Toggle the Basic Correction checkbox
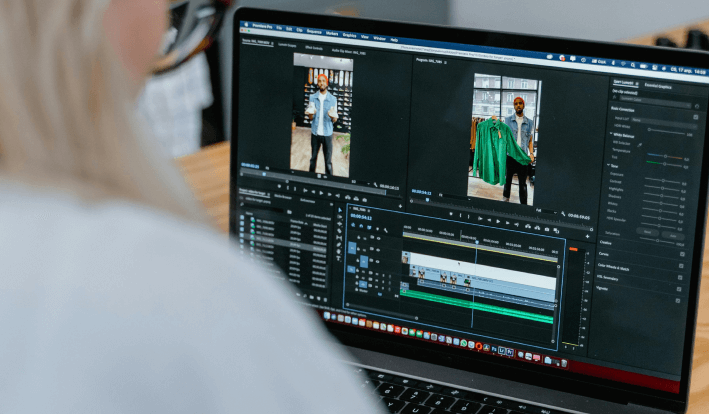The width and height of the screenshot is (709, 414). (696, 117)
